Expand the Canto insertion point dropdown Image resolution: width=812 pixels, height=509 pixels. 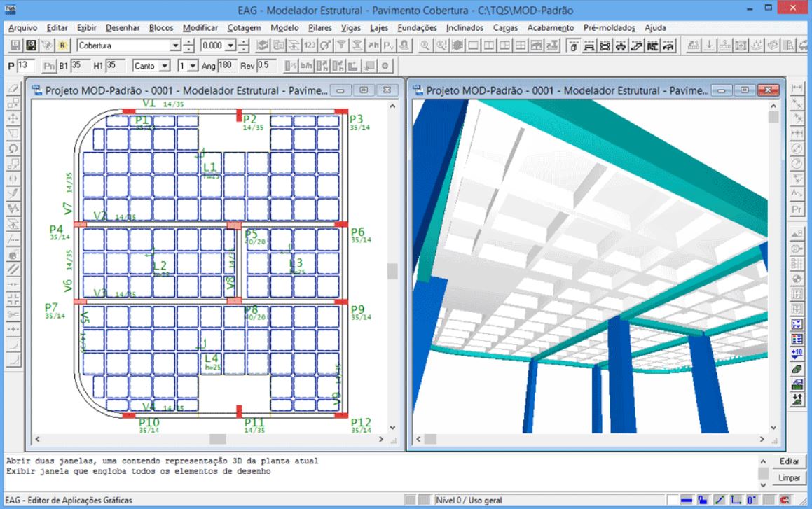(165, 65)
